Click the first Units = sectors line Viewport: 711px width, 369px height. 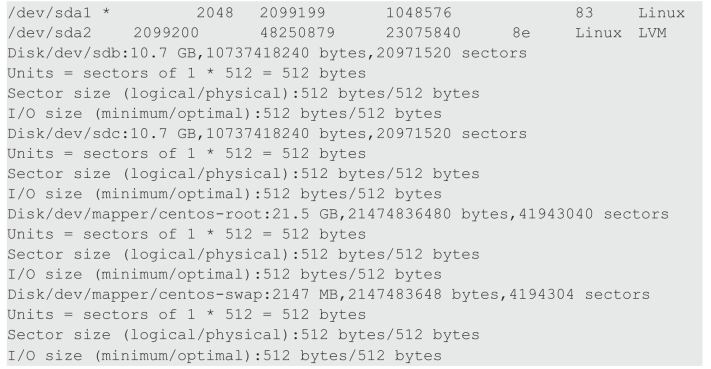tap(186, 73)
